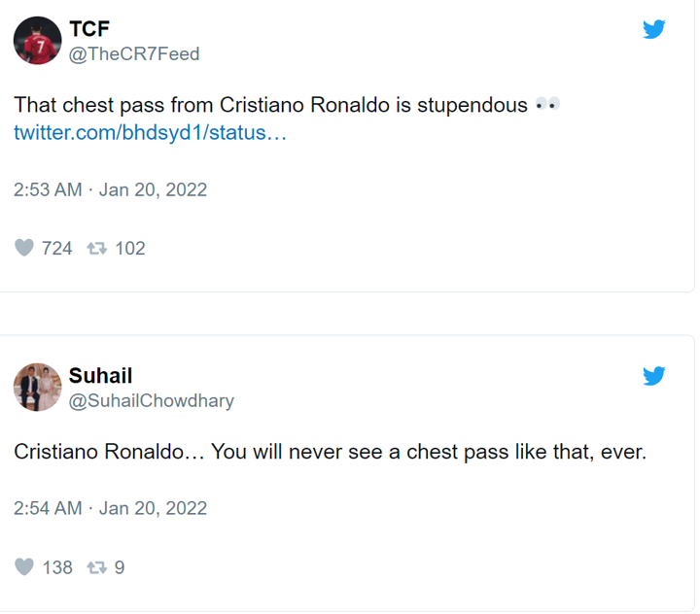Viewport: 700px width, 614px height.
Task: Open Suhail's profile picture avatar
Action: pos(38,387)
